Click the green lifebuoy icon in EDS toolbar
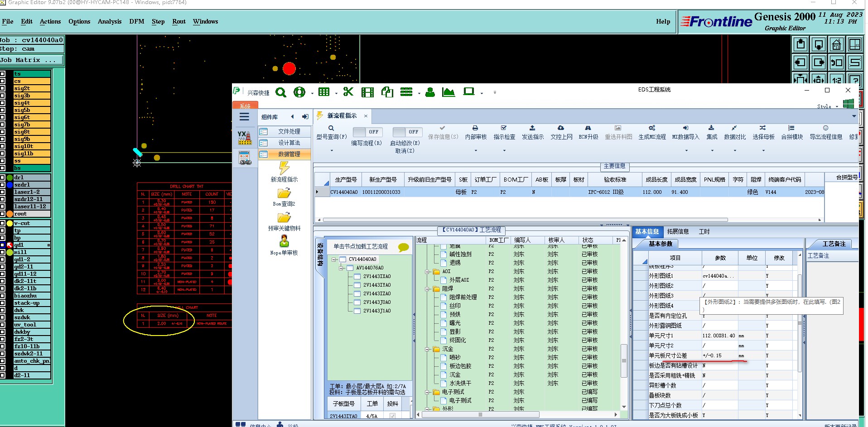This screenshot has height=427, width=868. pos(299,92)
